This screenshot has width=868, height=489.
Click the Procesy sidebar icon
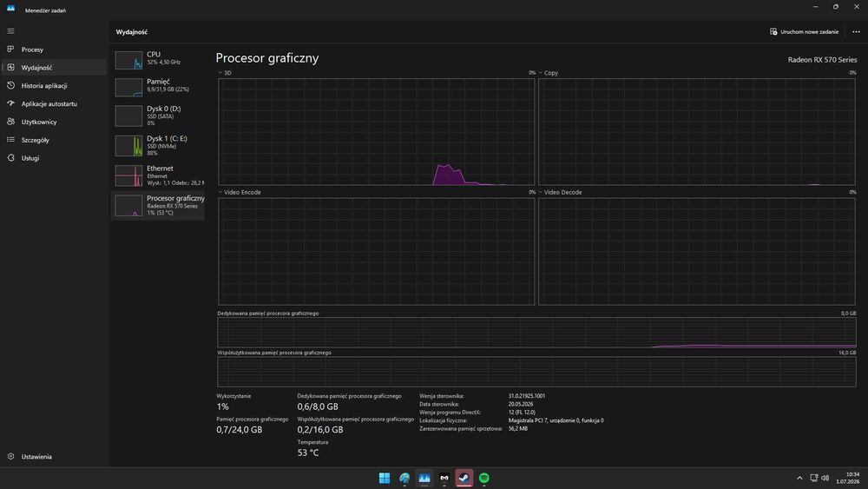(x=10, y=50)
